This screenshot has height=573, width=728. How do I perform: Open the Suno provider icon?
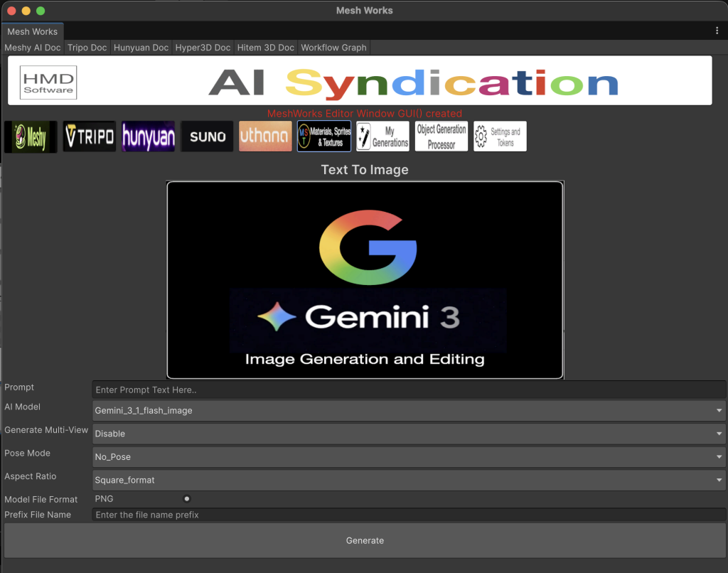tap(207, 136)
